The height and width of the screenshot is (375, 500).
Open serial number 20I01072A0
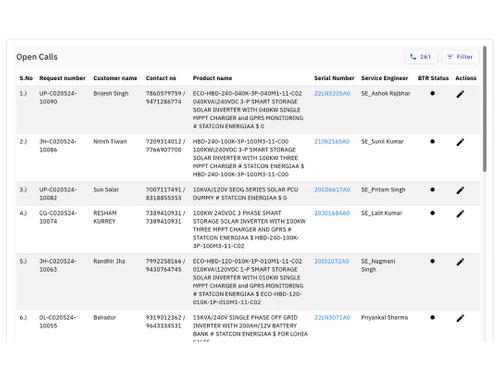pos(331,261)
